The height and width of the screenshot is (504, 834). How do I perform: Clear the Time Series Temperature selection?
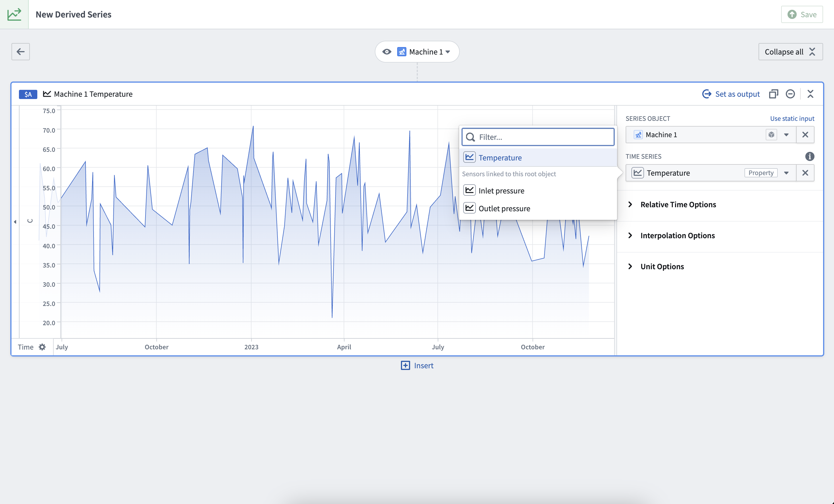[x=805, y=173]
